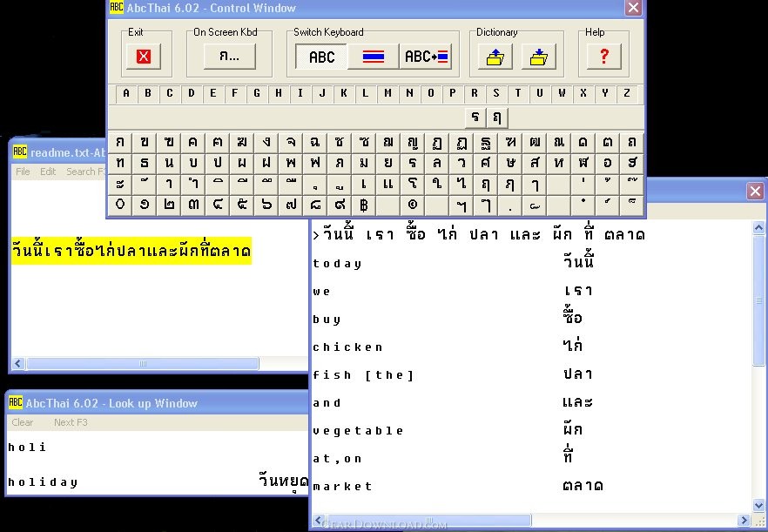Click Next F3 in Look up Window
The height and width of the screenshot is (532, 768).
point(71,422)
